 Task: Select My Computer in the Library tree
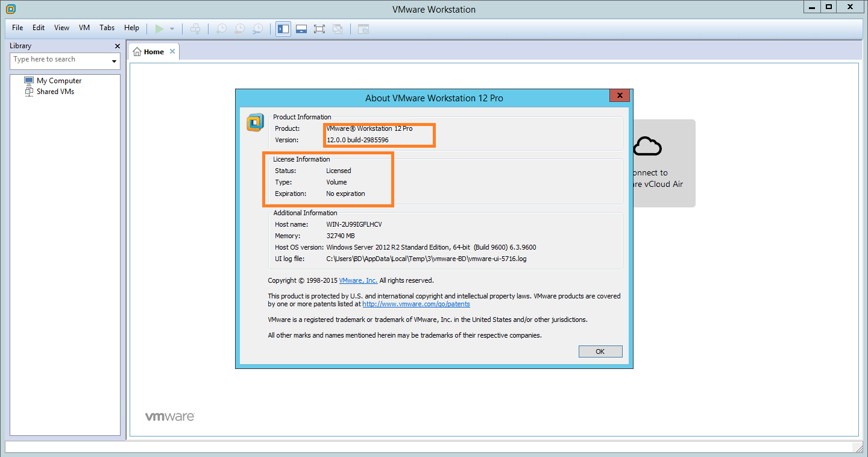[59, 80]
